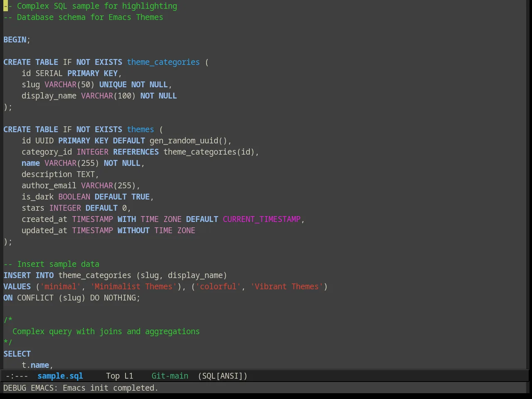532x399 pixels.
Task: Click the category_id column name
Action: (47, 152)
